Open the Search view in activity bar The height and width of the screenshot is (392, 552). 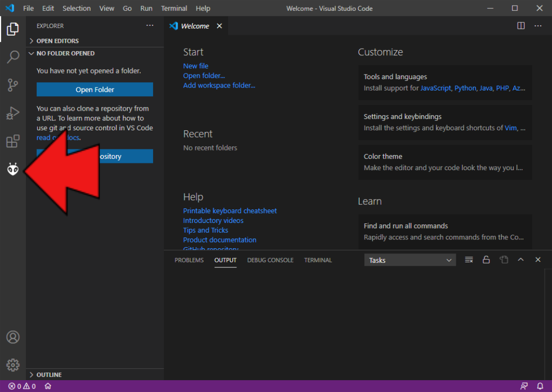(13, 57)
